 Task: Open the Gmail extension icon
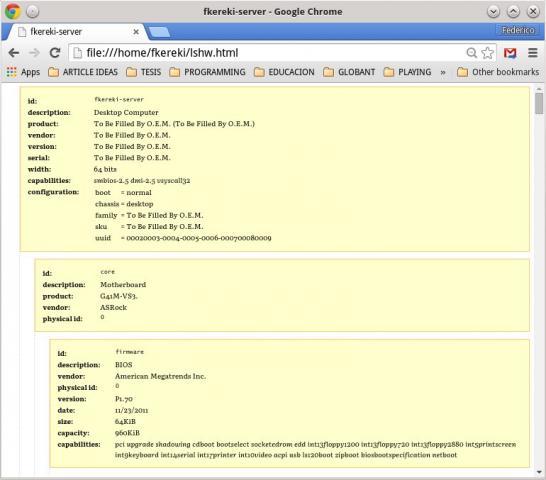coord(510,53)
